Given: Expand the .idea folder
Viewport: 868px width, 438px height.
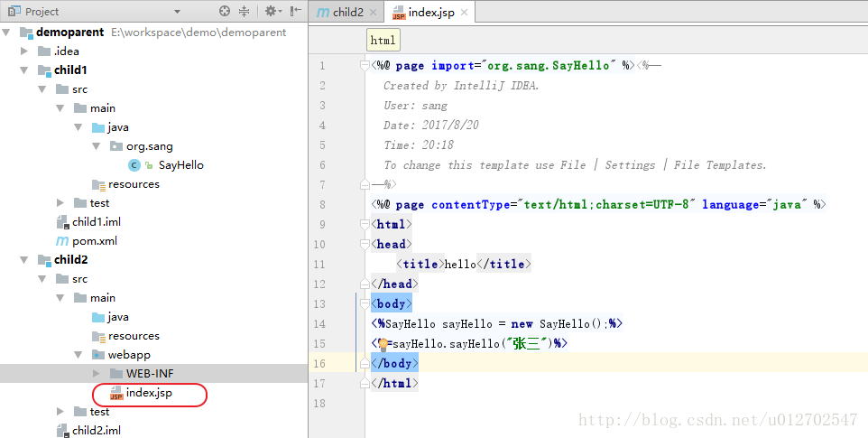Looking at the screenshot, I should [25, 51].
